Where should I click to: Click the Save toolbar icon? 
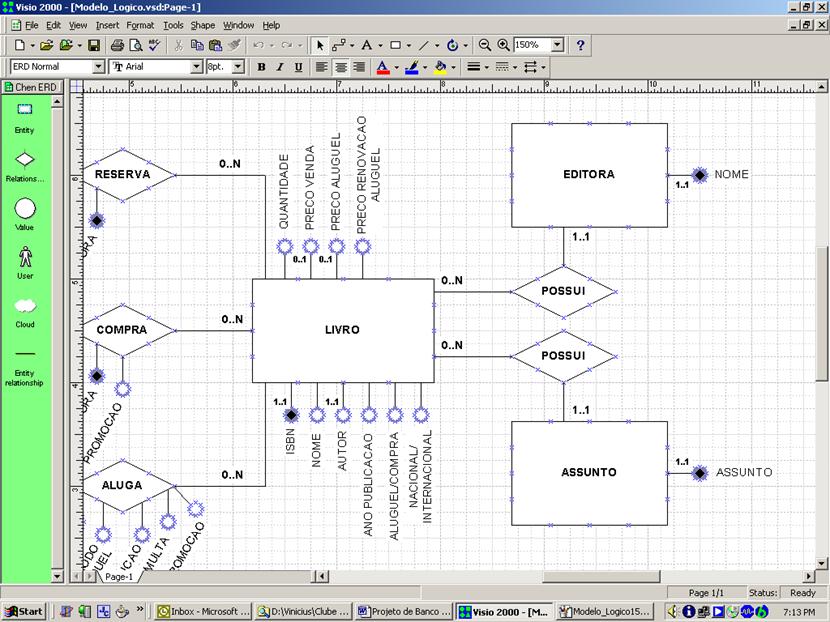point(93,45)
